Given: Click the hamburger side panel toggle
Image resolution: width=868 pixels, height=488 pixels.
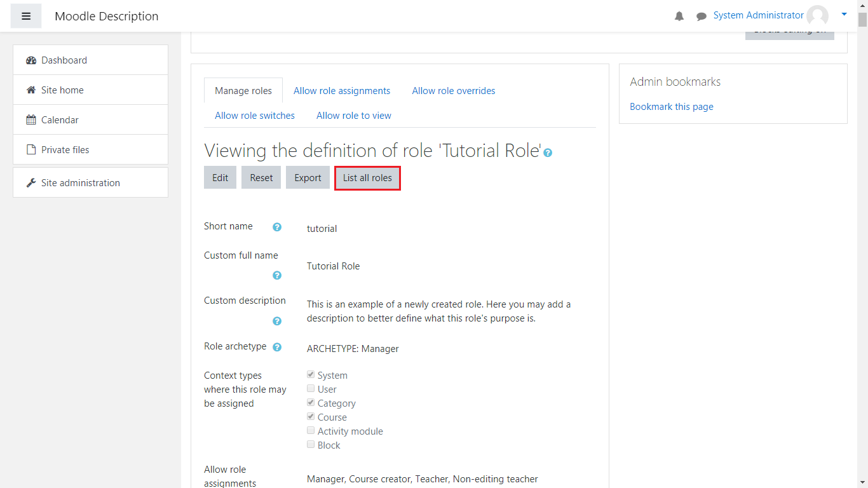Looking at the screenshot, I should pyautogui.click(x=26, y=16).
